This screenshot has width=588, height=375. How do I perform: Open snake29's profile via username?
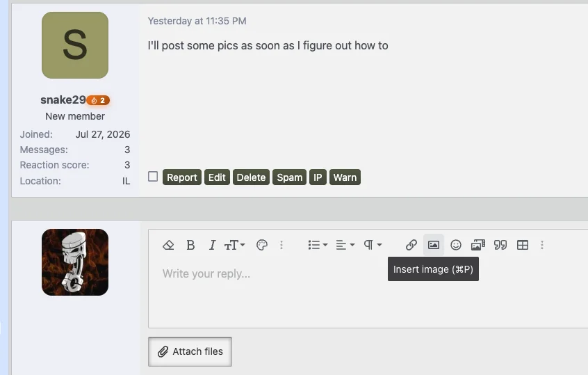[x=63, y=100]
